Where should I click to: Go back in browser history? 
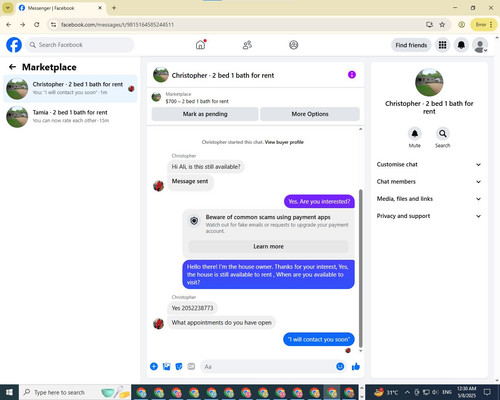click(x=9, y=25)
